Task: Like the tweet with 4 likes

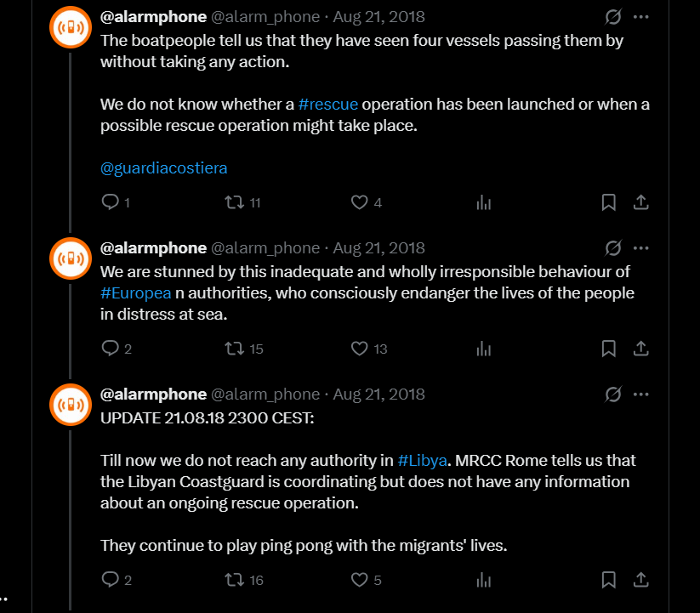Action: click(359, 202)
